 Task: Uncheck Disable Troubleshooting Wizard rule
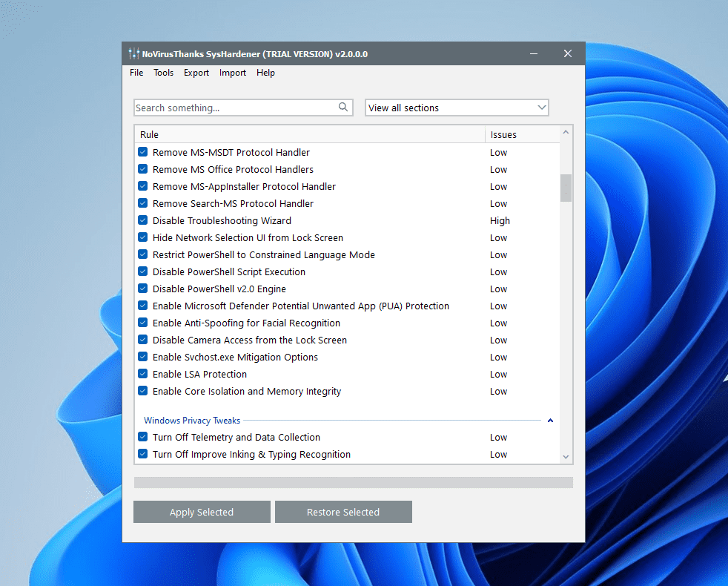coord(143,220)
